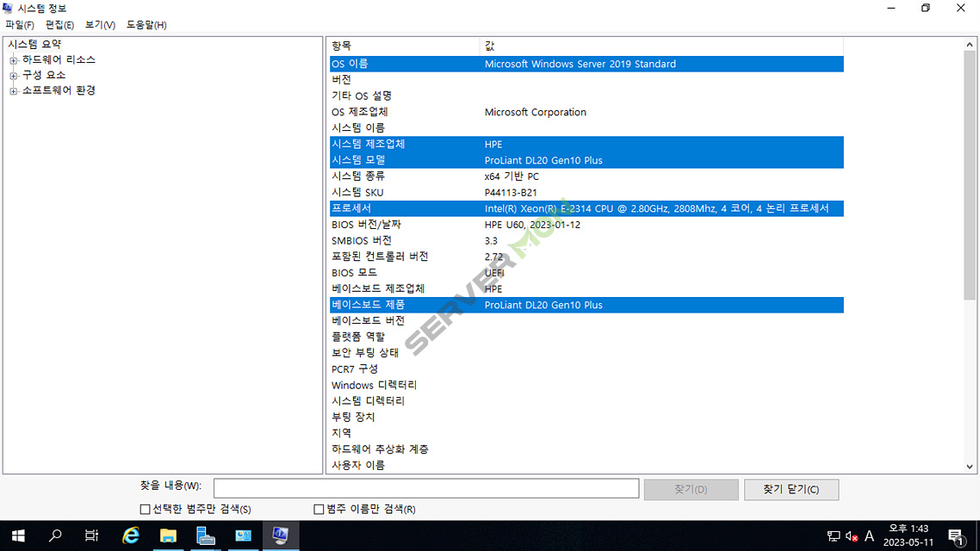This screenshot has width=980, height=551.
Task: Expand the 구성 요소 tree node
Action: pyautogui.click(x=13, y=76)
